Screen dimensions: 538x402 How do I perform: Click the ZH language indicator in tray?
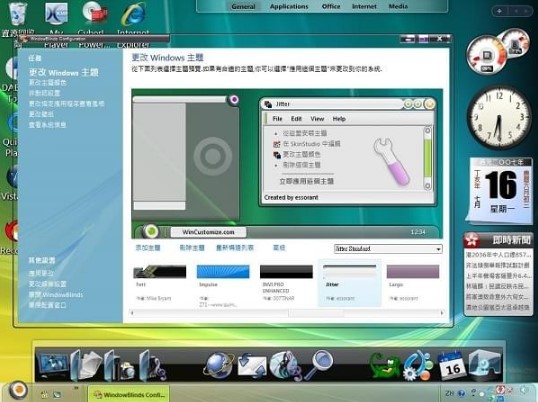tap(449, 393)
